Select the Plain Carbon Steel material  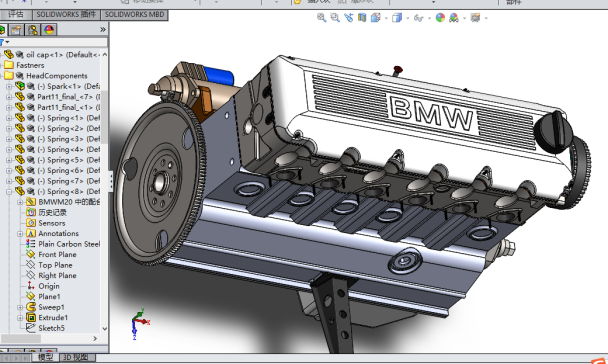(x=69, y=244)
